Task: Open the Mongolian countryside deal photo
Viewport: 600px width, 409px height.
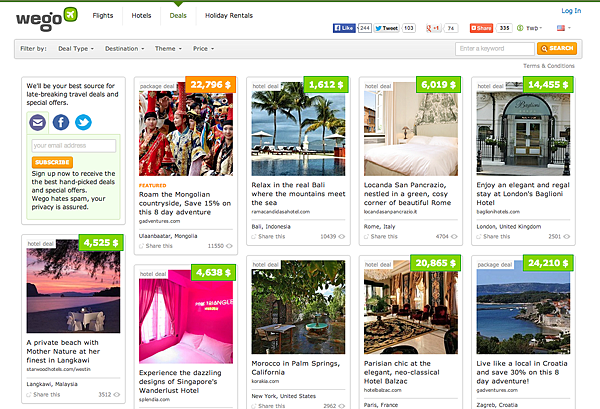Action: coord(186,129)
